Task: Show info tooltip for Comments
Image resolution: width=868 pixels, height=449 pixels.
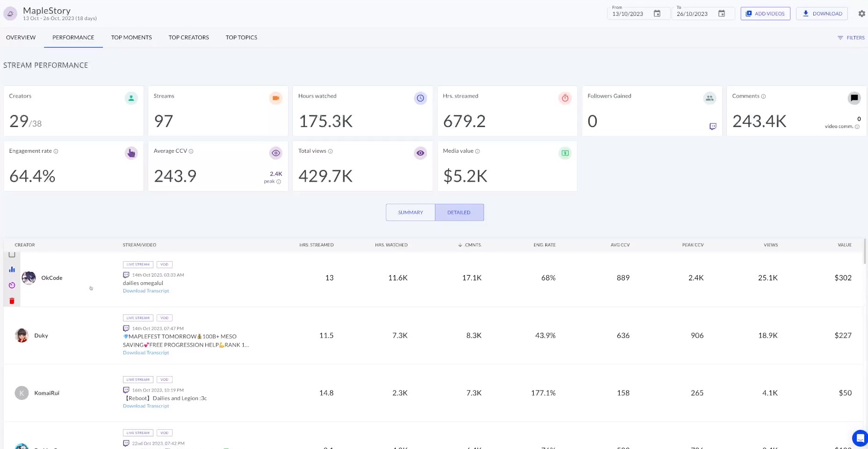Action: tap(763, 96)
